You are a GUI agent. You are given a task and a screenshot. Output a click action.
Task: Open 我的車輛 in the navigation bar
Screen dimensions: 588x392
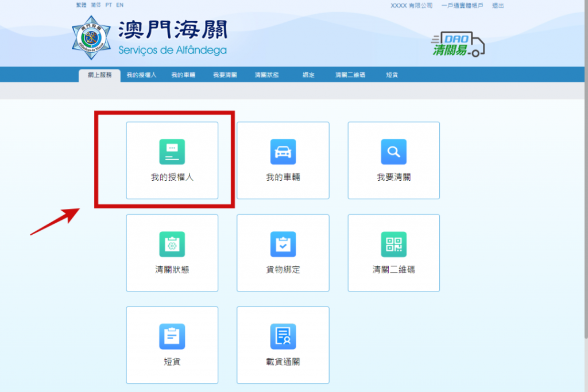pos(183,75)
